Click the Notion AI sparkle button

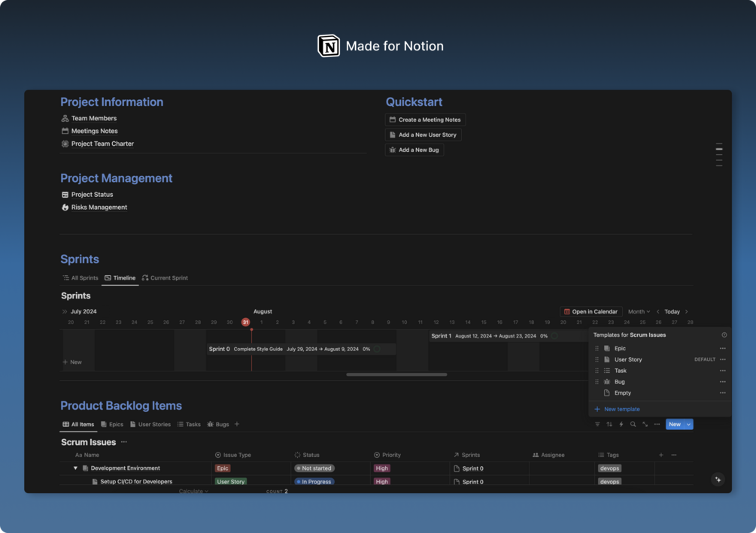[x=718, y=479]
